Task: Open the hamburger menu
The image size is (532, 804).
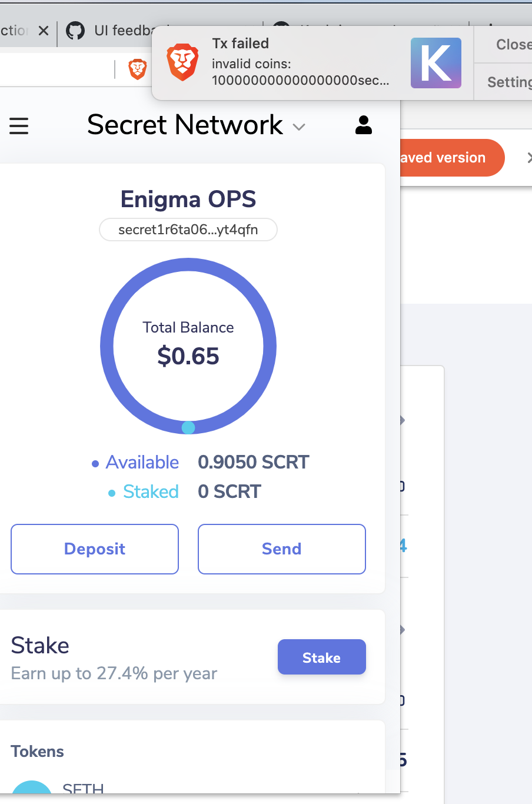Action: (x=19, y=125)
